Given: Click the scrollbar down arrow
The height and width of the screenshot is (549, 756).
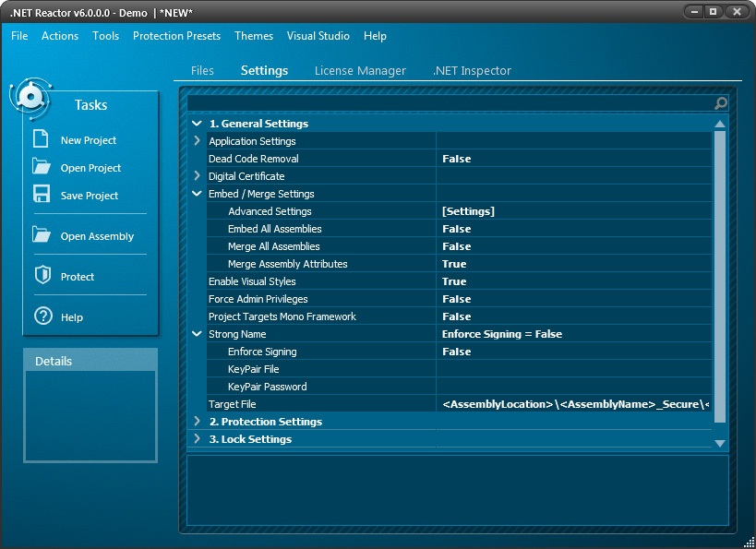Looking at the screenshot, I should 719,443.
